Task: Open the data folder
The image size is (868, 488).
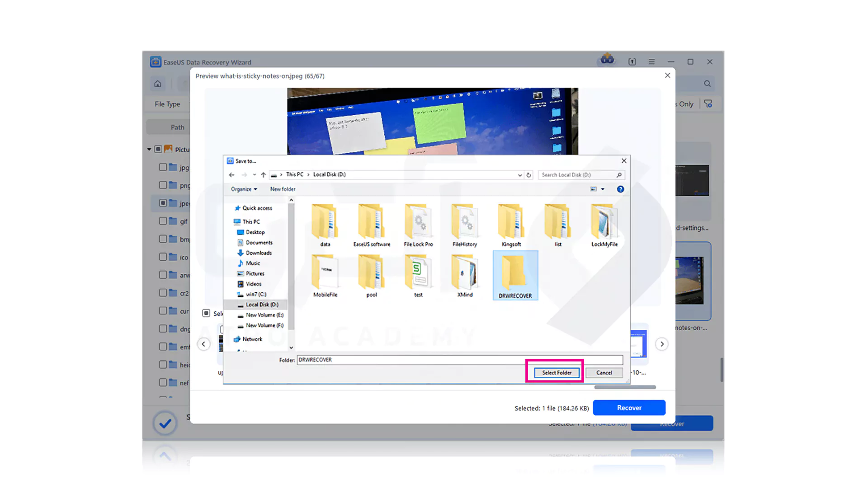Action: pos(325,225)
